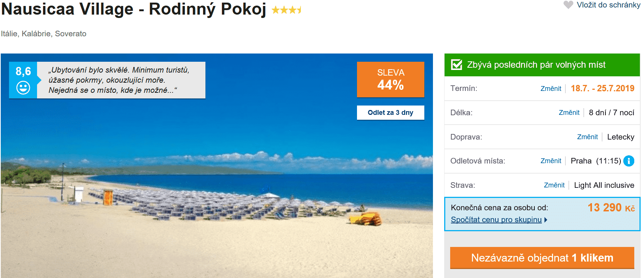This screenshot has height=278, width=644.
Task: Click the Odlet za 3 dny label
Action: (x=390, y=113)
